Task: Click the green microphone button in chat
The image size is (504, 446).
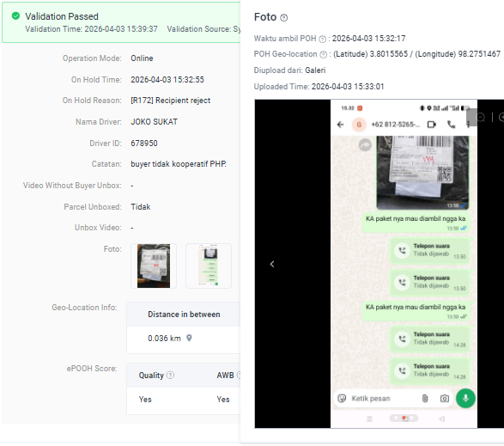Action: pos(465,399)
